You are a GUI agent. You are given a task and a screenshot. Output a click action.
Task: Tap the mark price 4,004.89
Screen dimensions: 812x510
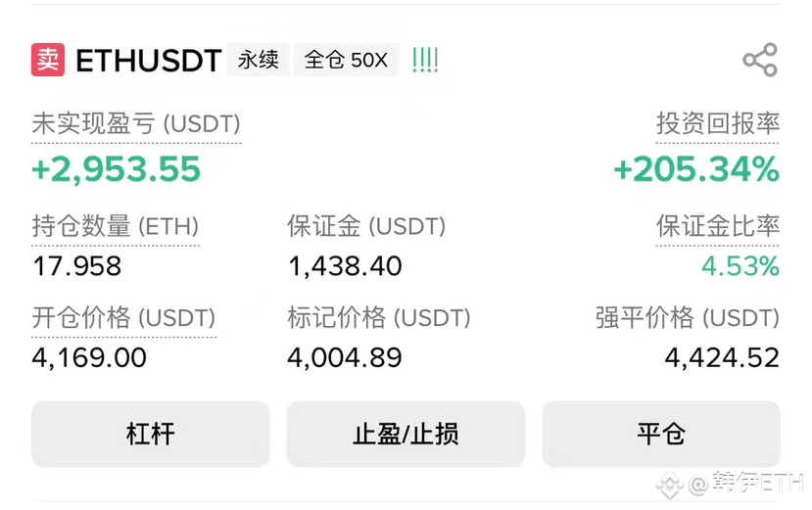[345, 357]
